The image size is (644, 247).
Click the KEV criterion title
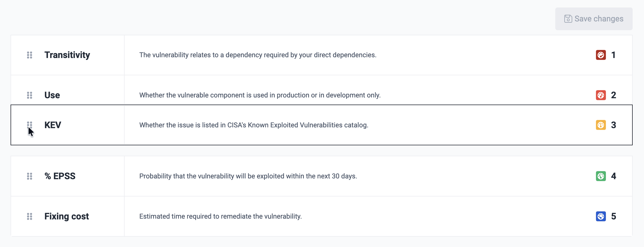(53, 125)
